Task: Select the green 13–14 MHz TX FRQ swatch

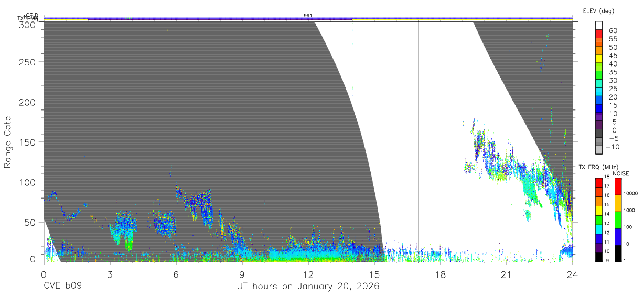Action: tap(599, 219)
